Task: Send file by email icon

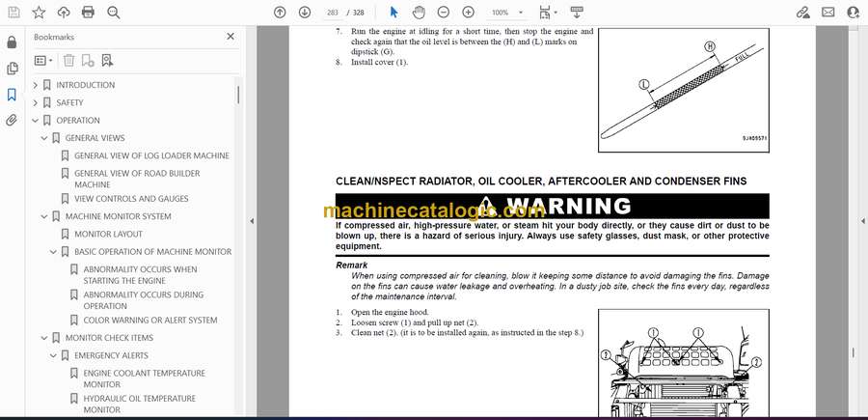Action: (x=828, y=13)
